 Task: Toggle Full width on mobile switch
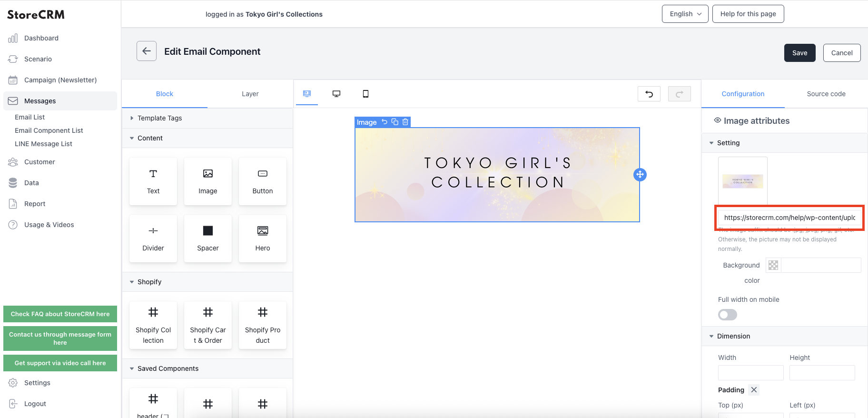[x=728, y=315]
